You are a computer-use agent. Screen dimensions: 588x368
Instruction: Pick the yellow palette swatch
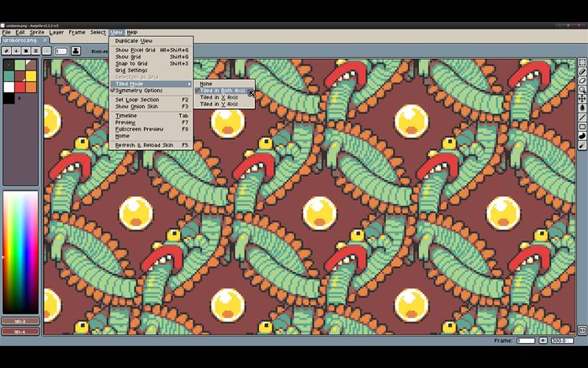[x=31, y=76]
